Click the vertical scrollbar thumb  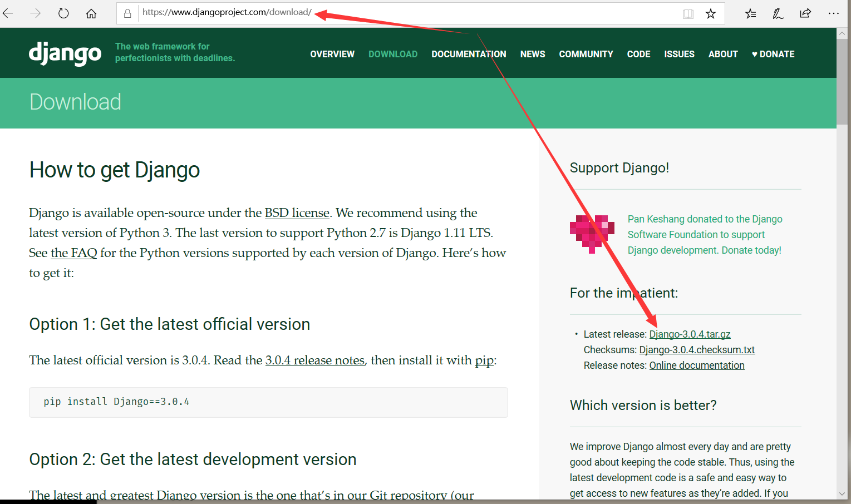tap(842, 82)
